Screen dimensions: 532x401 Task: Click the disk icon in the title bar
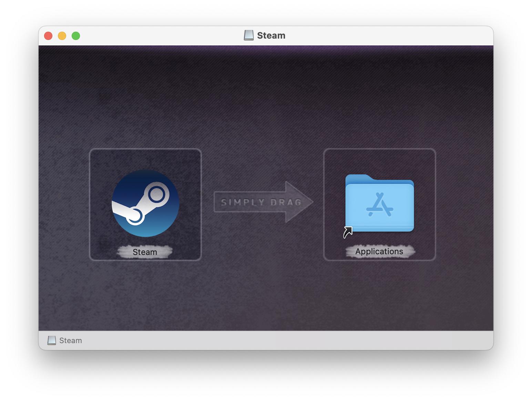click(248, 35)
